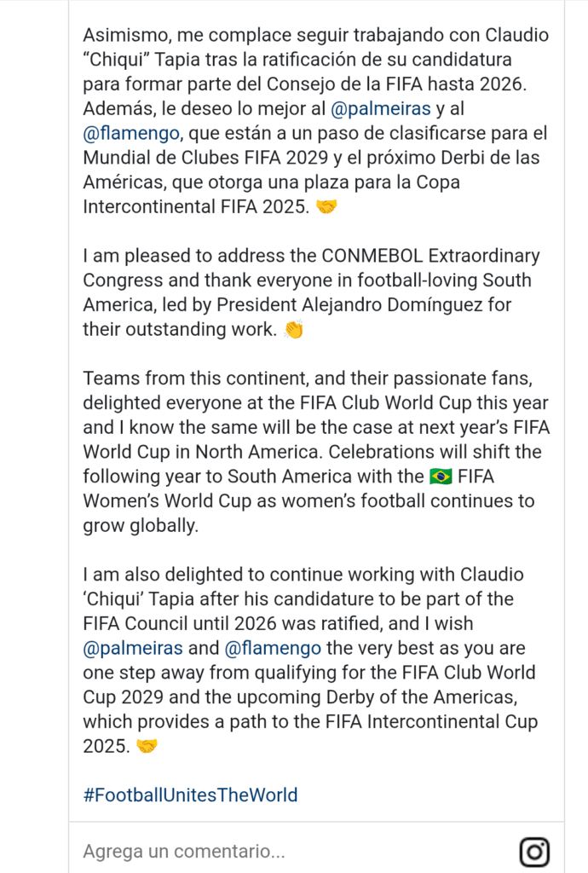Open @flamengo mention in Spanish paragraph
Screen dimensions: 588x873
pos(131,134)
